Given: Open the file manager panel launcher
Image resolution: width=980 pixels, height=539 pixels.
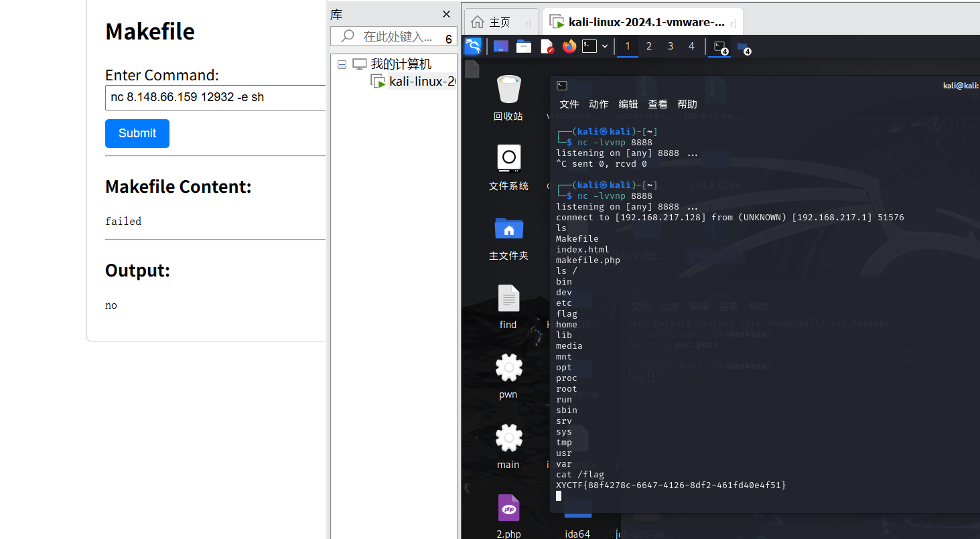Looking at the screenshot, I should tap(524, 46).
